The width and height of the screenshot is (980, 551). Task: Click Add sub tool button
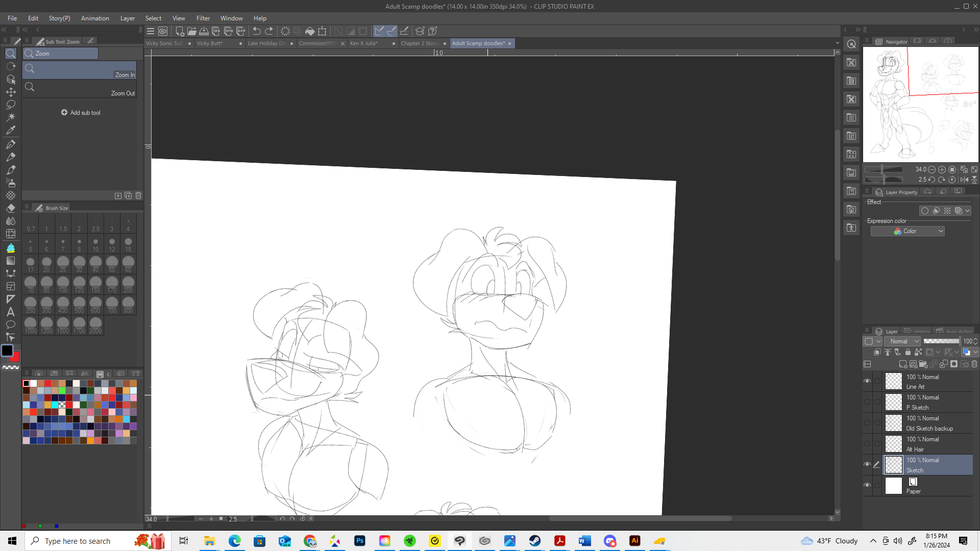pos(81,113)
